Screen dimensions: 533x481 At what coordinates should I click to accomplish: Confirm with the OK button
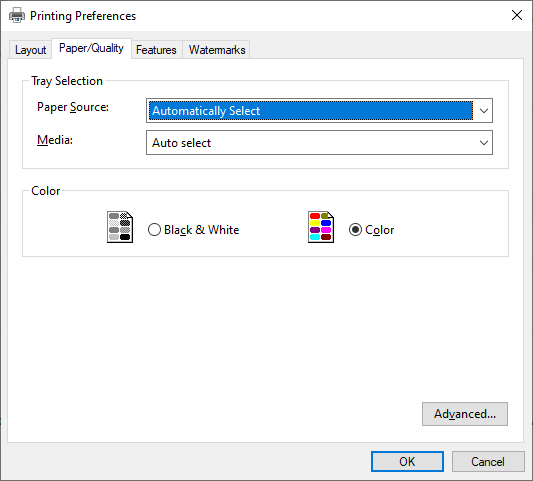click(407, 462)
